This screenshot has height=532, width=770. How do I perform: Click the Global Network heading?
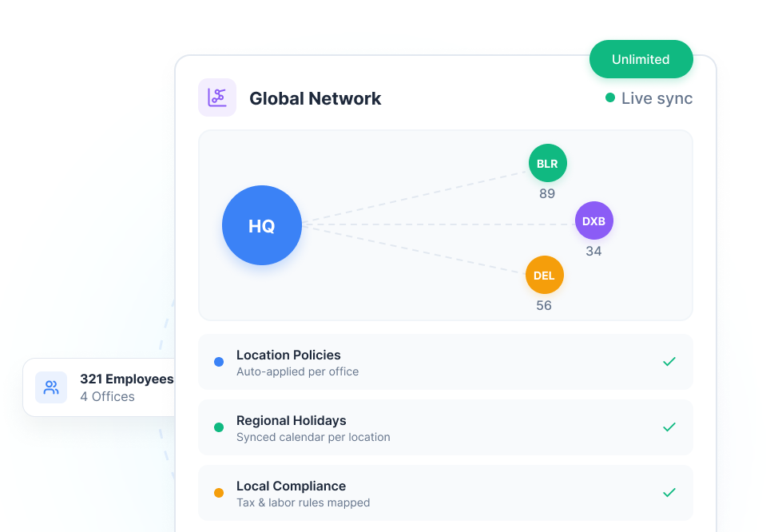tap(316, 98)
